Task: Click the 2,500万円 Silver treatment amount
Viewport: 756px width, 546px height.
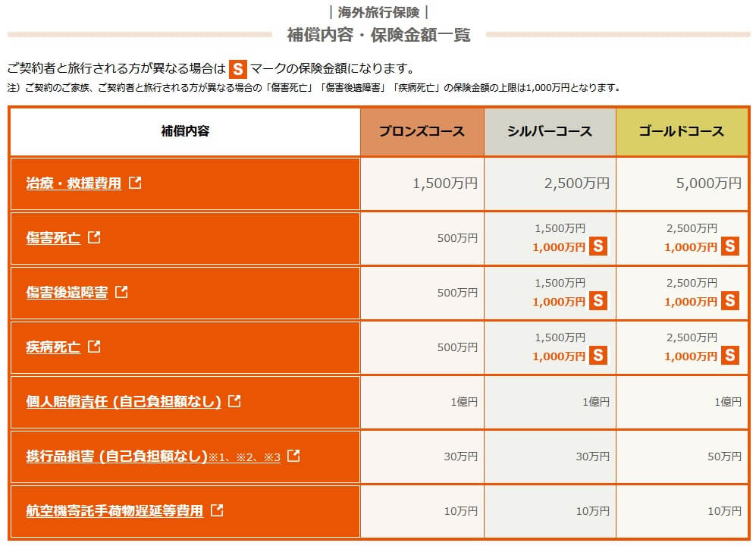Action: click(x=576, y=184)
